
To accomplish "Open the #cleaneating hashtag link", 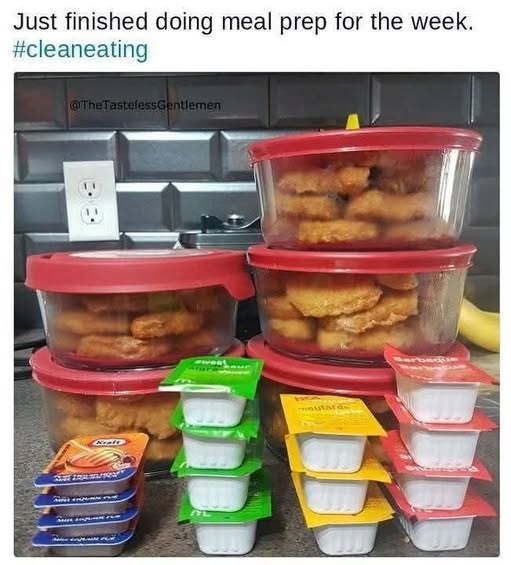I will tap(80, 49).
